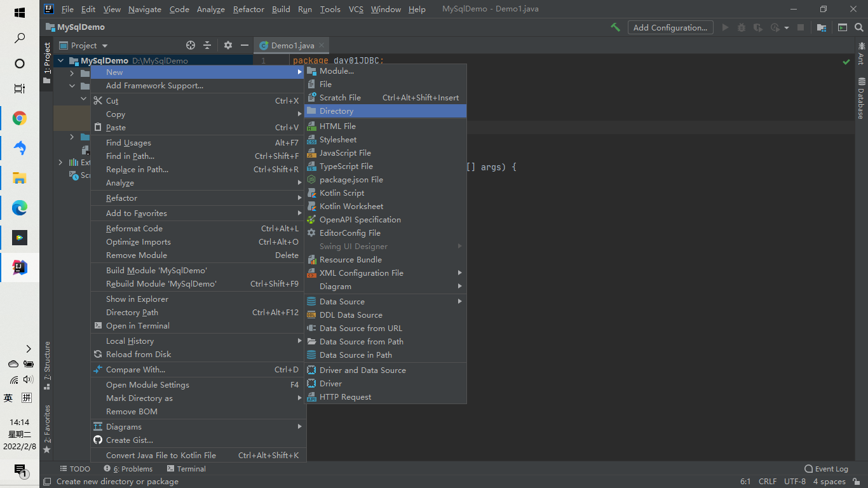Expand Add to Favorites submenu
Viewport: 868px width, 488px height.
tap(198, 213)
